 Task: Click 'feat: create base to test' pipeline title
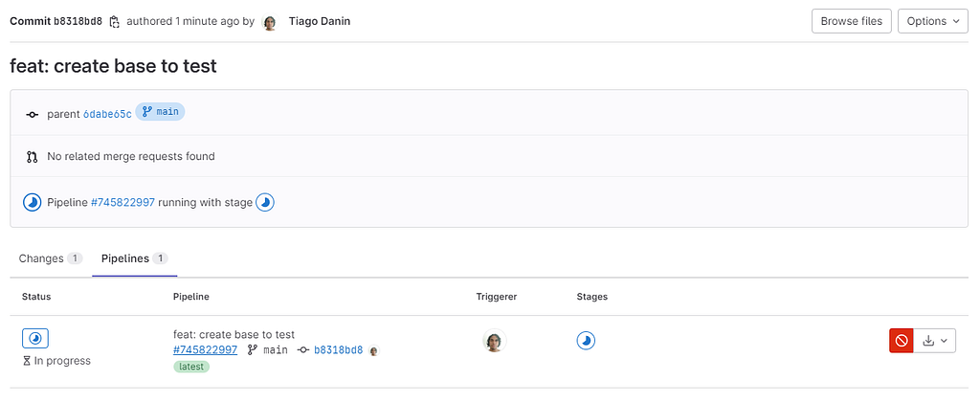coord(234,334)
